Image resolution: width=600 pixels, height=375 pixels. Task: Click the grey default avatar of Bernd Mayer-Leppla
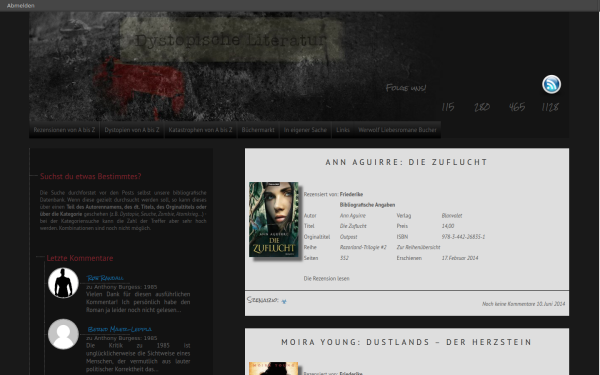point(63,334)
